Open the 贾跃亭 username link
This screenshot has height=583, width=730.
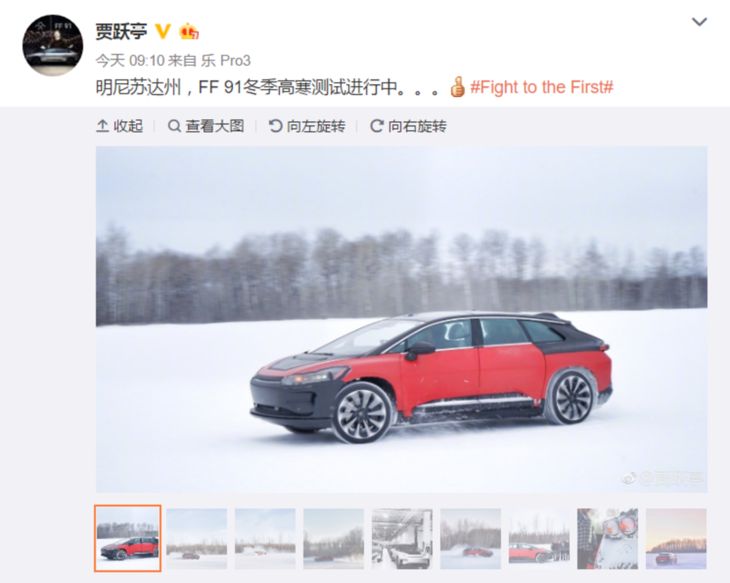[121, 32]
